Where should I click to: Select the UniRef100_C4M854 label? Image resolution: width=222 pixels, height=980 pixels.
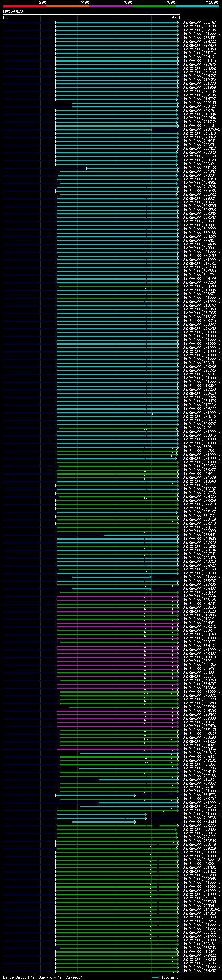[x=199, y=183]
